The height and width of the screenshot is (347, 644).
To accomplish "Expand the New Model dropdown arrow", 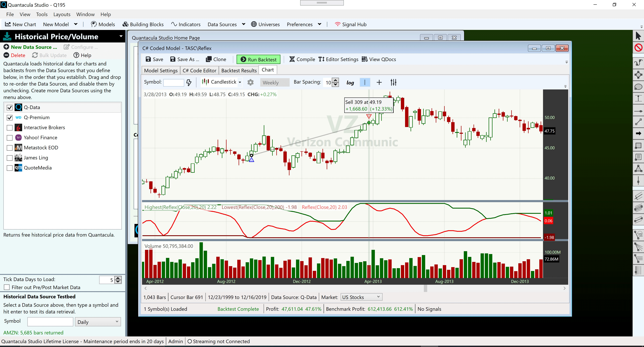I will [x=76, y=24].
